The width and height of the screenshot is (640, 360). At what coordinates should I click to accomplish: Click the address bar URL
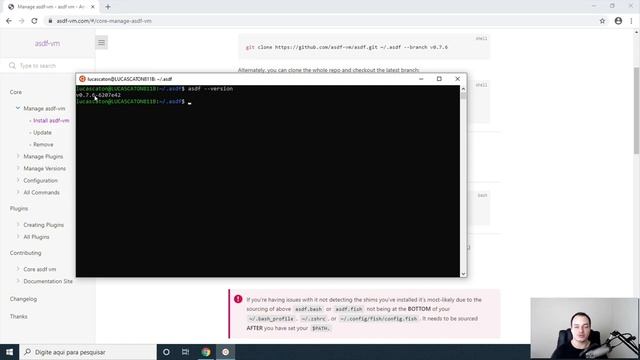point(104,21)
